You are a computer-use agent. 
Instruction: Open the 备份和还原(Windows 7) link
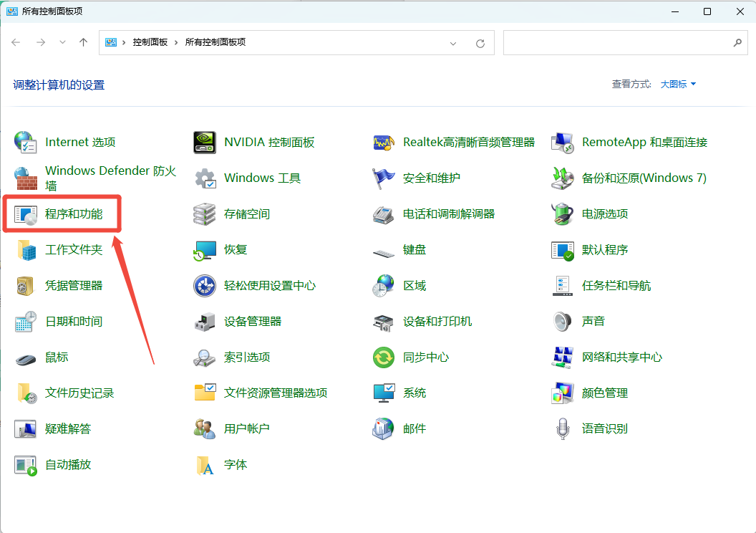point(644,178)
